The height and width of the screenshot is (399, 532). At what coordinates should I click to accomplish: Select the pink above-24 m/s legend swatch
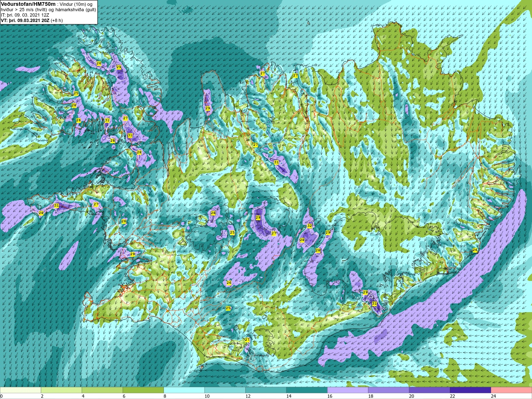pos(512,390)
